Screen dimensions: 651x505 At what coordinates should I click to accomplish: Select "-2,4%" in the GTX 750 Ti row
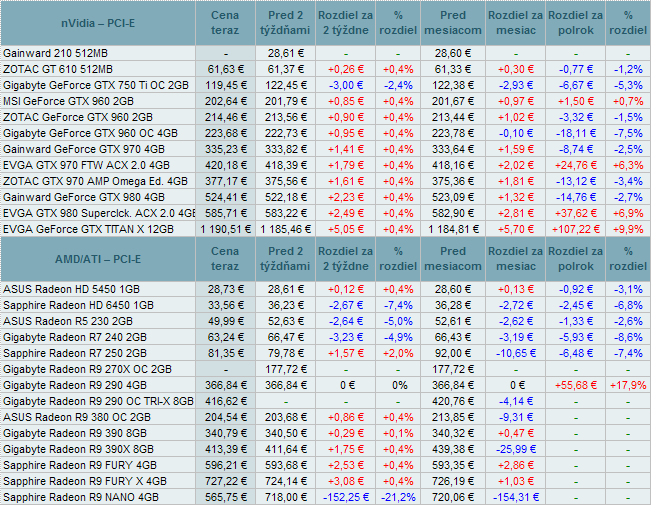pyautogui.click(x=398, y=85)
